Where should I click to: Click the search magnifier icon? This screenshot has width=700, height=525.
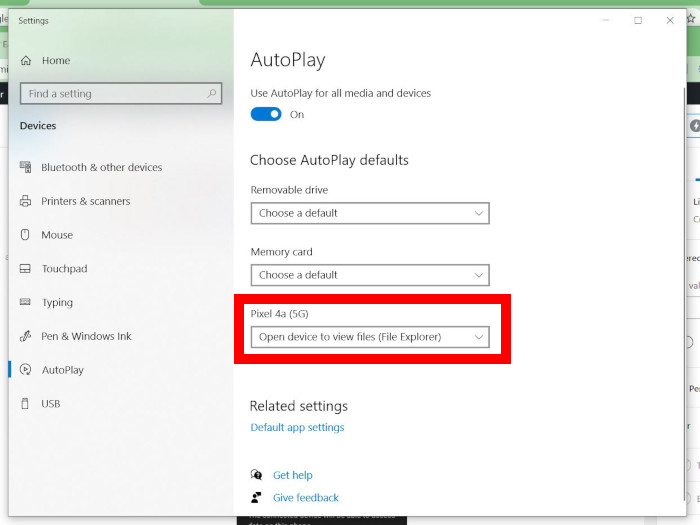click(x=212, y=93)
